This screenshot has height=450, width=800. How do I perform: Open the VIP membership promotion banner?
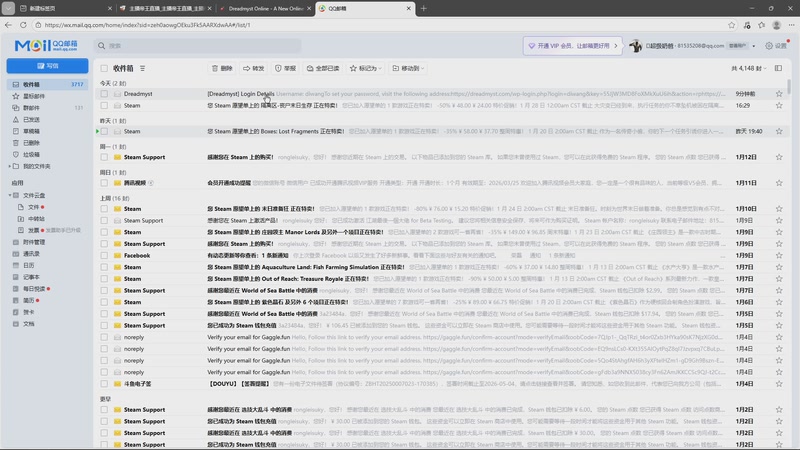[572, 46]
